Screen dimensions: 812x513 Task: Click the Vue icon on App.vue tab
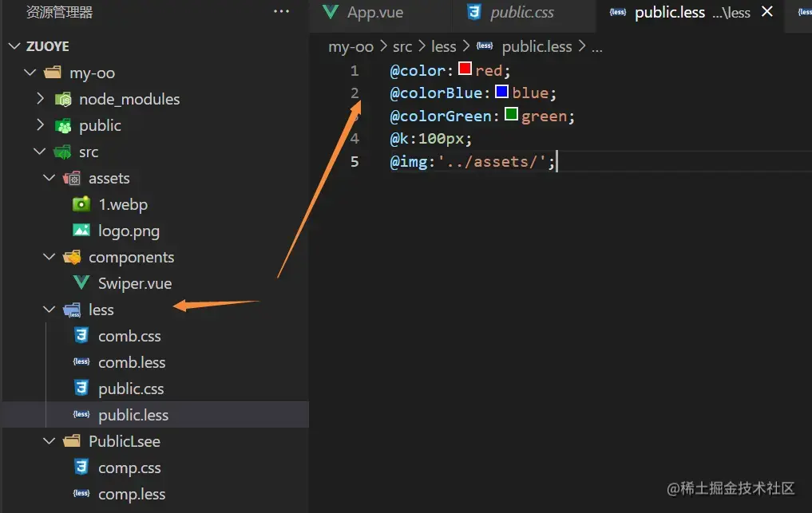click(x=331, y=11)
